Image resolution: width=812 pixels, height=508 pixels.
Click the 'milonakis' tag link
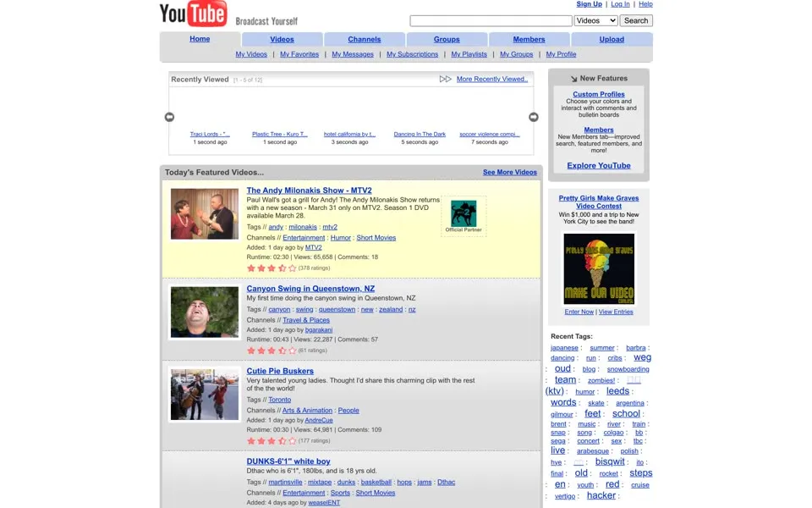[x=303, y=227]
